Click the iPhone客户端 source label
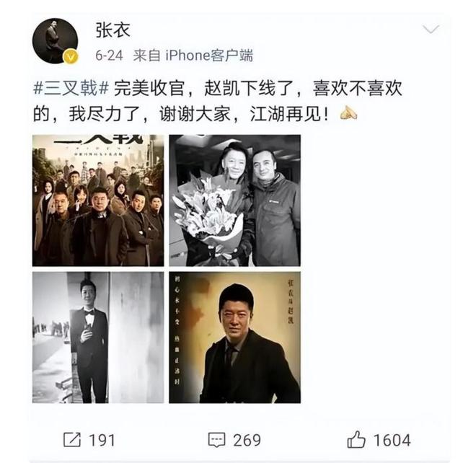The image size is (476, 463). pos(209,56)
